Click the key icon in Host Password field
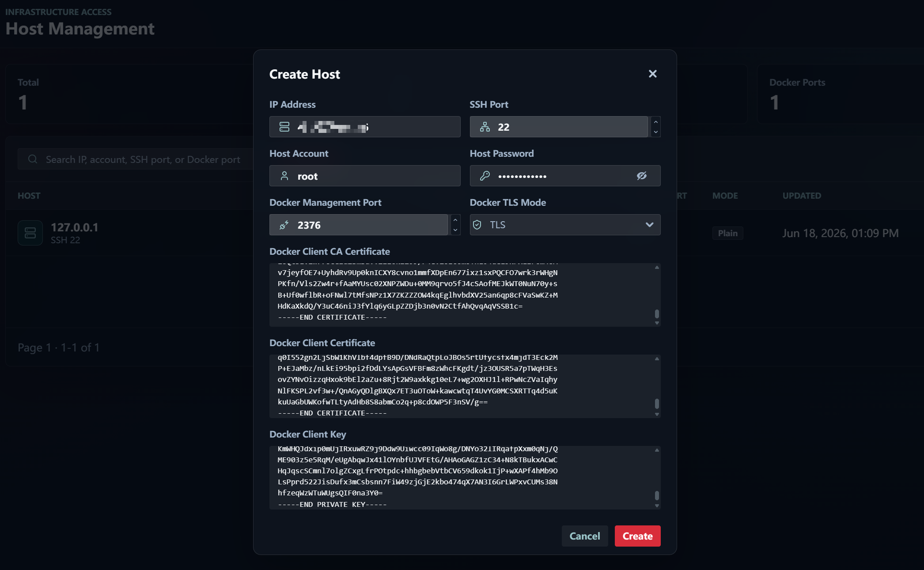This screenshot has width=924, height=570. [485, 176]
